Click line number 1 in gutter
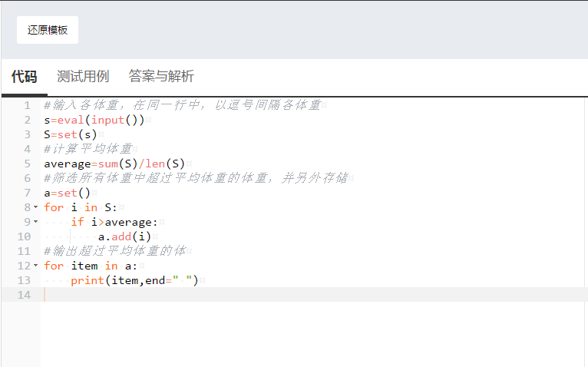Image resolution: width=588 pixels, height=367 pixels. click(27, 105)
